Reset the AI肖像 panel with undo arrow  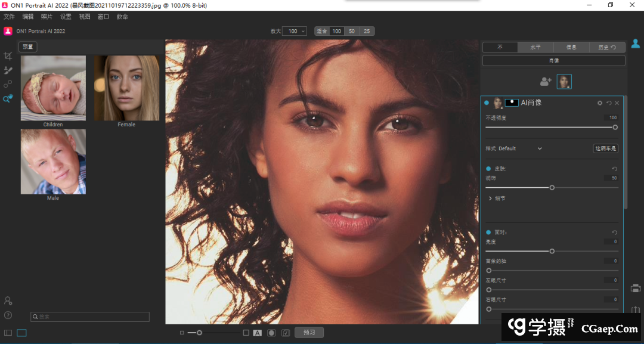click(x=609, y=103)
